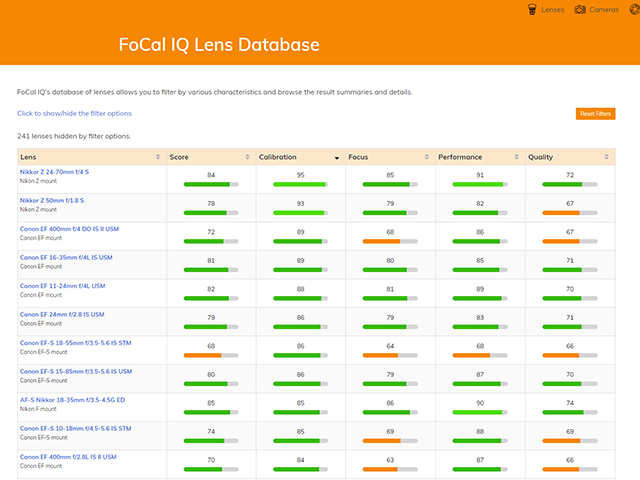640x480 pixels.
Task: Click Calibration value 95 in first row
Action: point(300,175)
